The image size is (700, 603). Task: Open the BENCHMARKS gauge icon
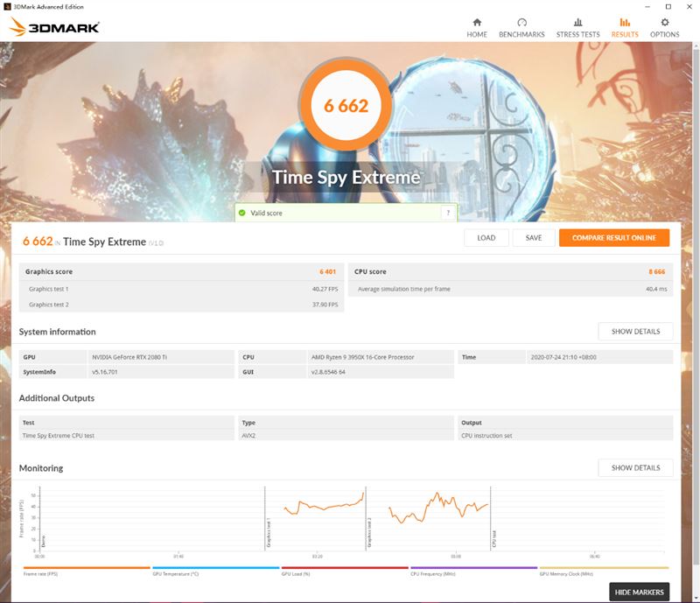tap(521, 23)
